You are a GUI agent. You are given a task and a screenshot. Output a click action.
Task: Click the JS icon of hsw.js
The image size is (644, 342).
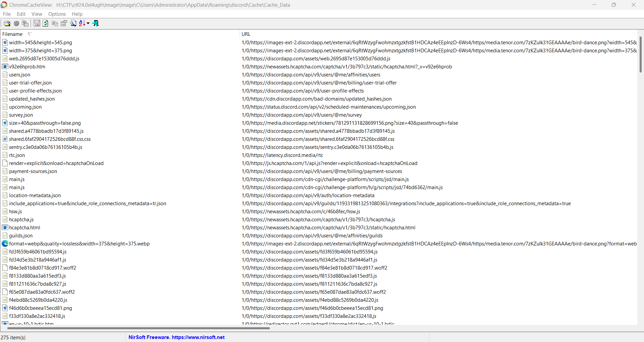pos(5,211)
